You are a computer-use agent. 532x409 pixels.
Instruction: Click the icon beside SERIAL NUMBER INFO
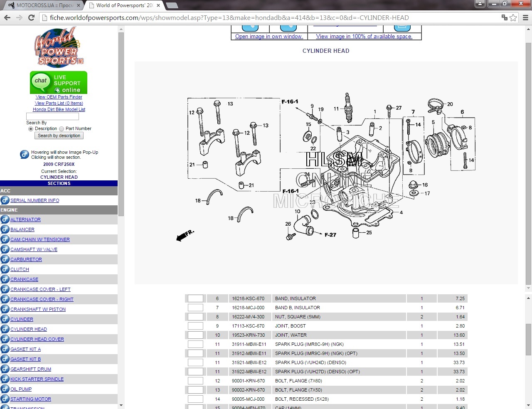pos(5,200)
